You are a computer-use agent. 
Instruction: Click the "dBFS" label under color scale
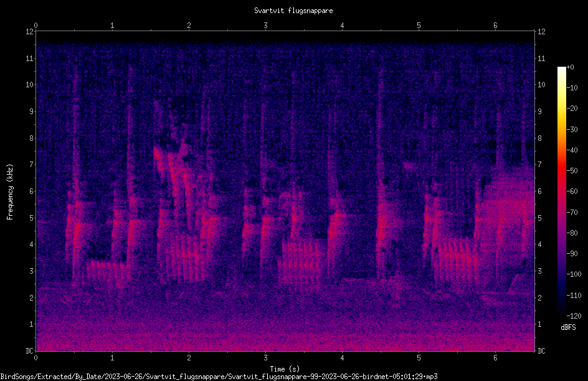pyautogui.click(x=568, y=327)
